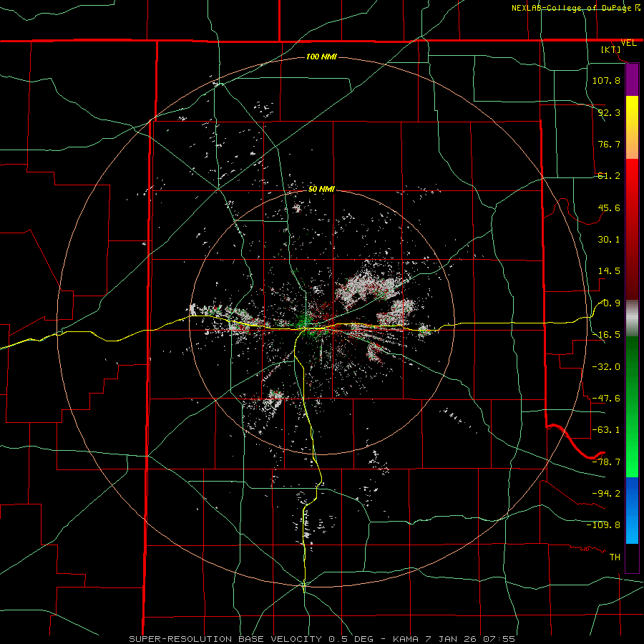Click the 100 NMI range ring label
Screen dimensions: 644x644
coord(321,57)
